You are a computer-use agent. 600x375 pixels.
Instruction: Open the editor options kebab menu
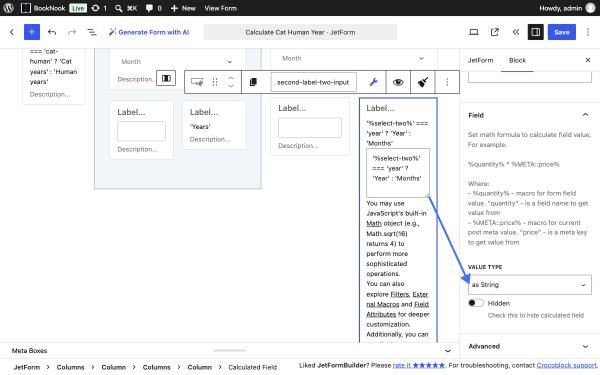coord(588,32)
